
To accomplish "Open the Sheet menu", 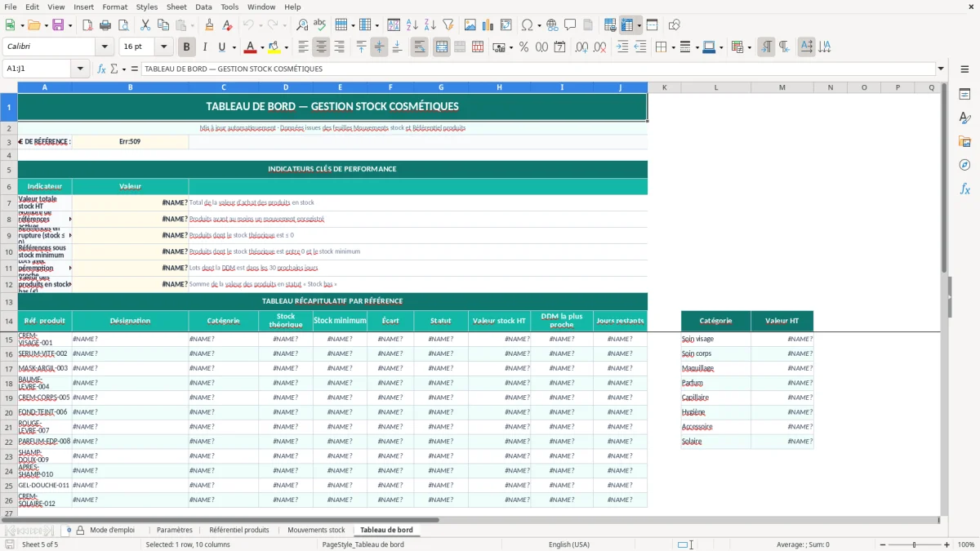I will coord(176,7).
